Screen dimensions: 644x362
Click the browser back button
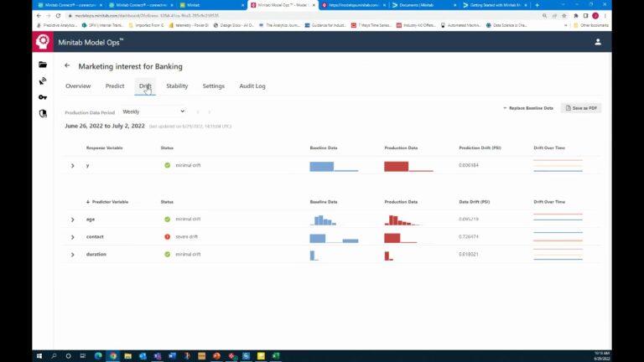pyautogui.click(x=39, y=16)
